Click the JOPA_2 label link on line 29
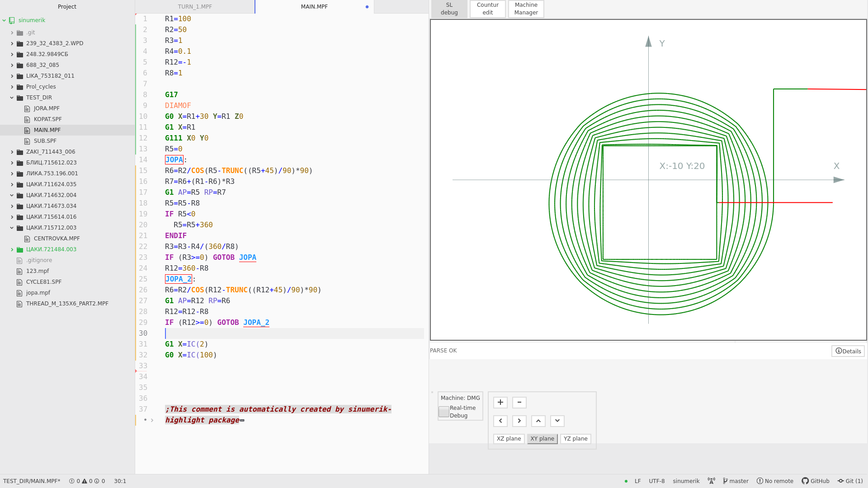The height and width of the screenshot is (488, 868). click(256, 323)
